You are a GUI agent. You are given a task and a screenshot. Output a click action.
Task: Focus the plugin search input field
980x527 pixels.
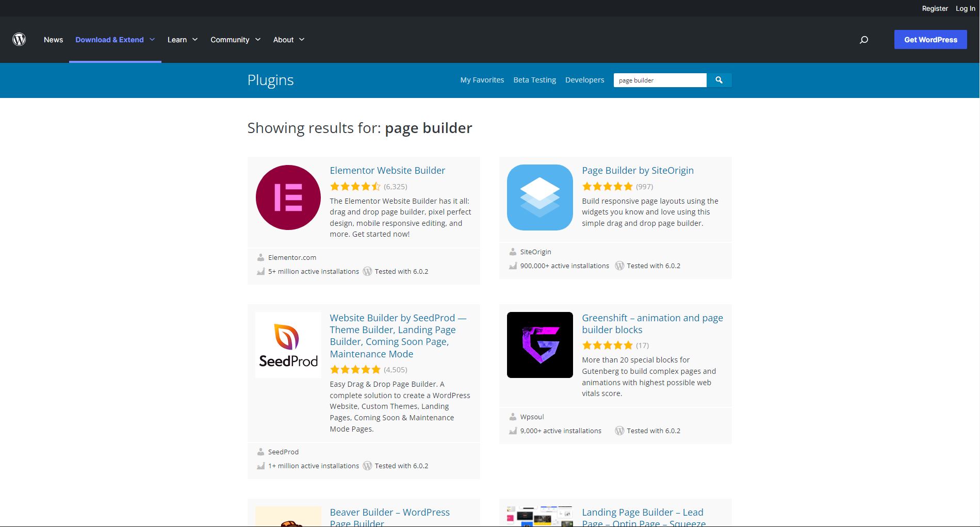coord(660,80)
